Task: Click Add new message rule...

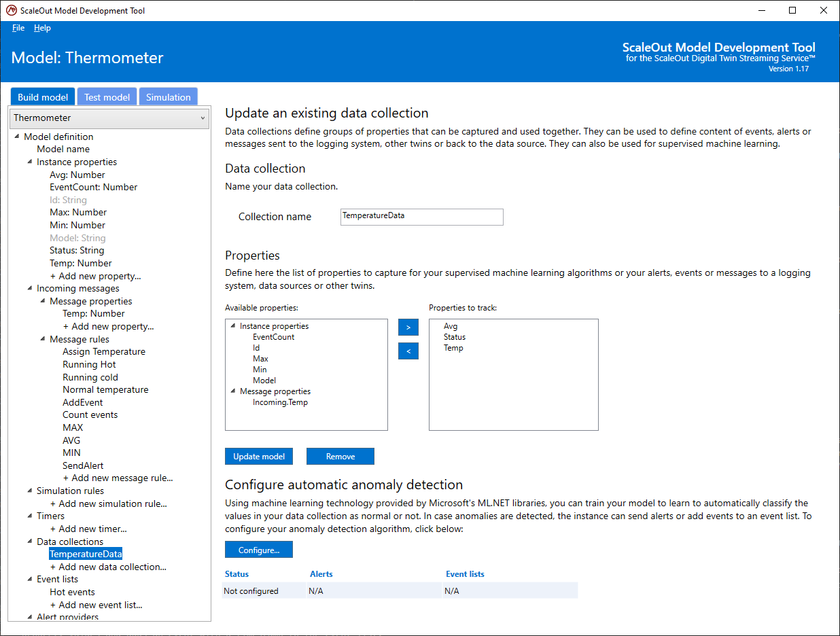Action: pyautogui.click(x=118, y=478)
